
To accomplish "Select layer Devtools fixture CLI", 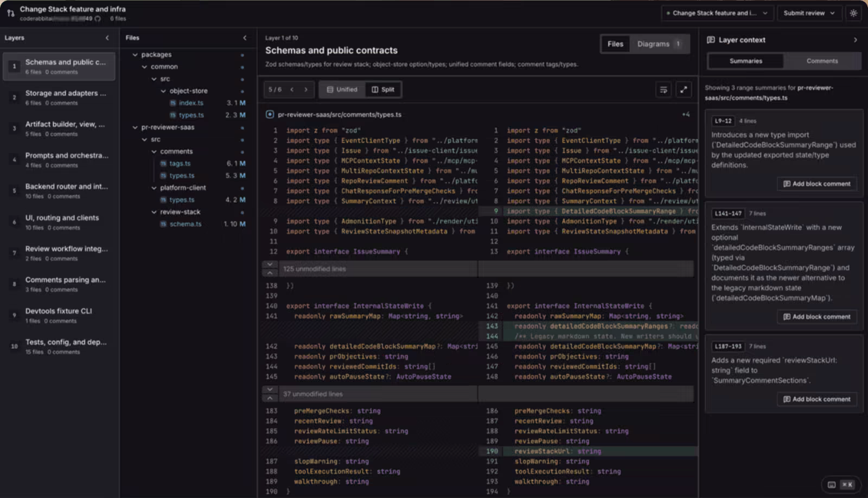I will (59, 315).
